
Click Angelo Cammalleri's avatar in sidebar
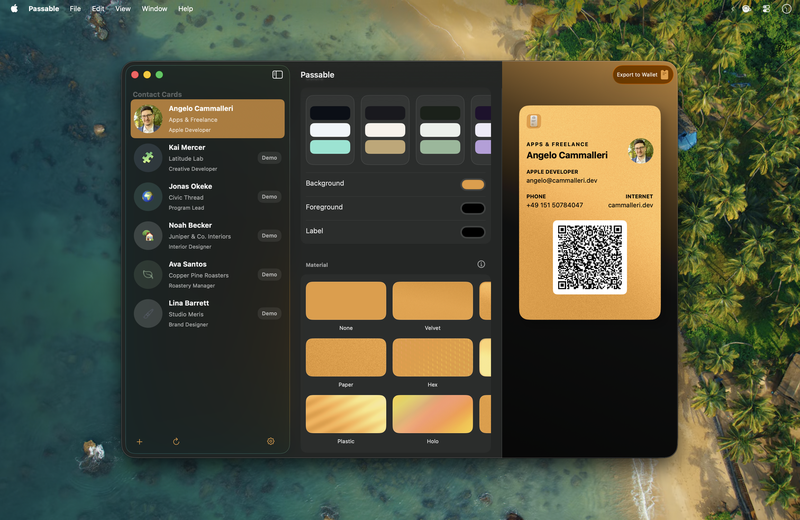click(x=148, y=119)
